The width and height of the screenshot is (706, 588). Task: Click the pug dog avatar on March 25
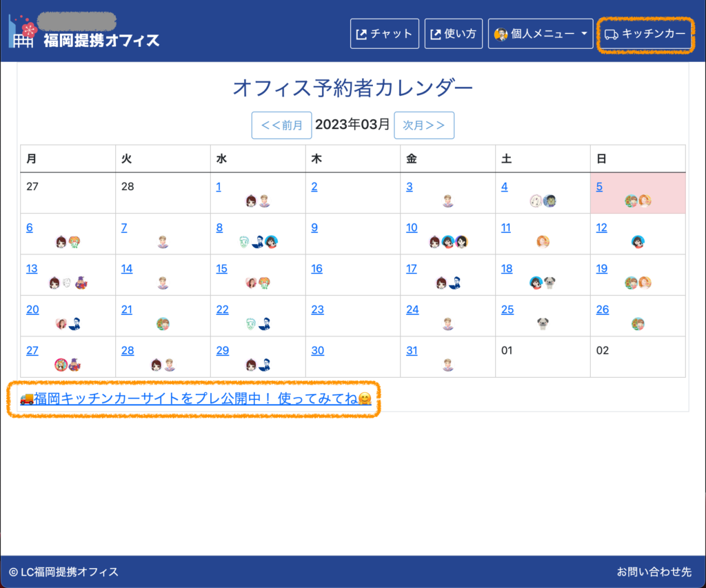(543, 323)
